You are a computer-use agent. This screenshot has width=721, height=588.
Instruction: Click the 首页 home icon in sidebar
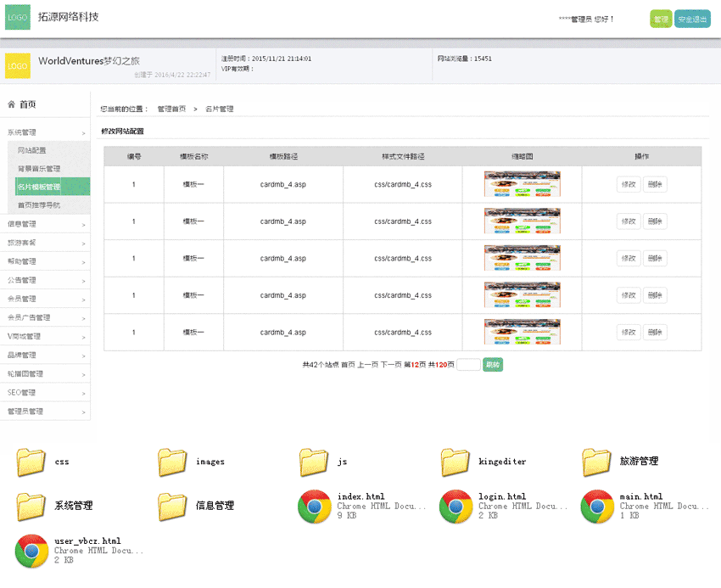point(11,104)
